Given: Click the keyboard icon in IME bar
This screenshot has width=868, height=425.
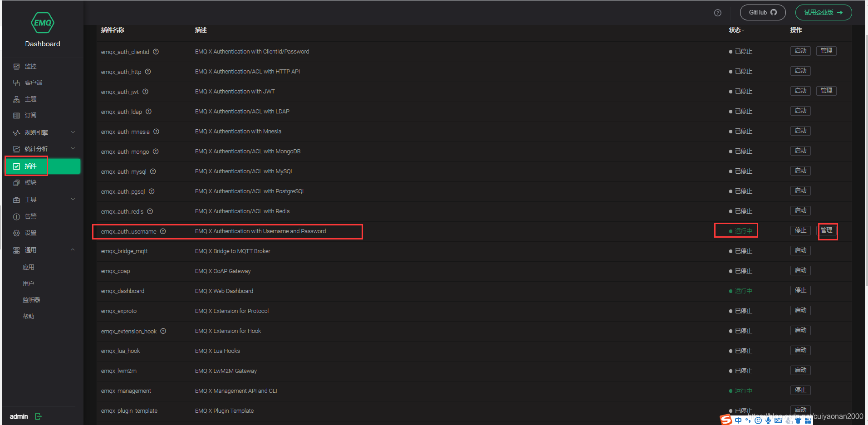Looking at the screenshot, I should coord(778,420).
